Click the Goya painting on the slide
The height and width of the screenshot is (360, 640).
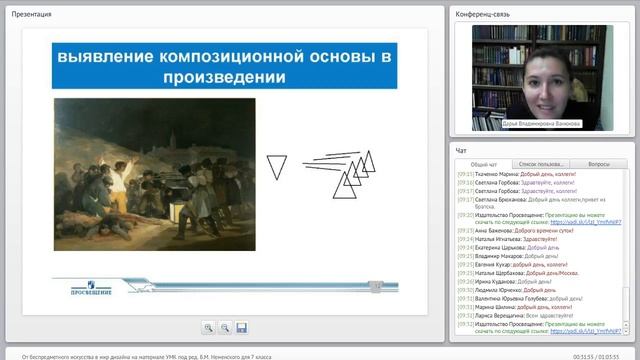pos(155,174)
